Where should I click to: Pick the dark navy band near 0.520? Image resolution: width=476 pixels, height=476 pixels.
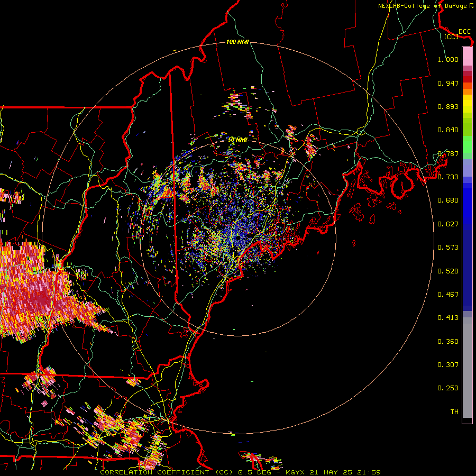click(x=467, y=270)
